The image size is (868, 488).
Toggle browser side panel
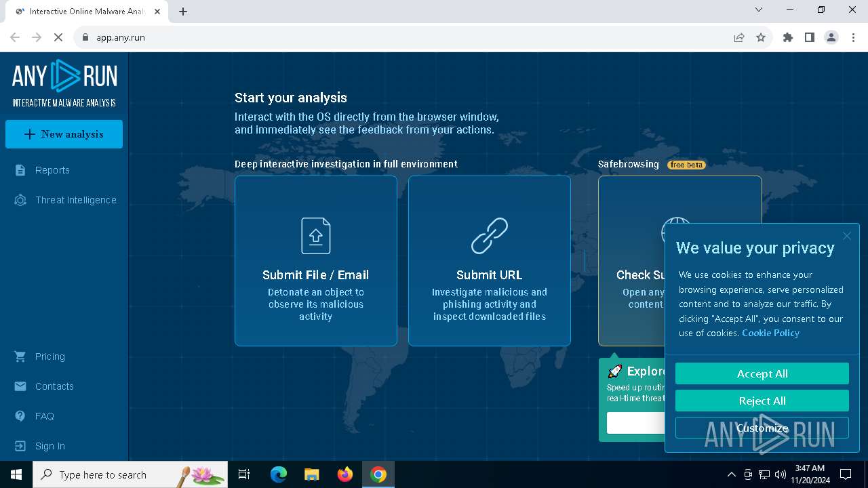coord(810,37)
